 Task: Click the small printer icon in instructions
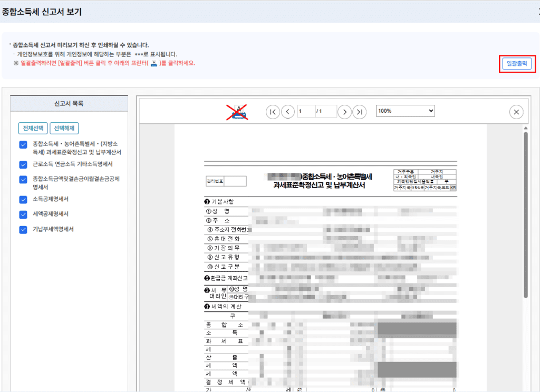coord(154,63)
